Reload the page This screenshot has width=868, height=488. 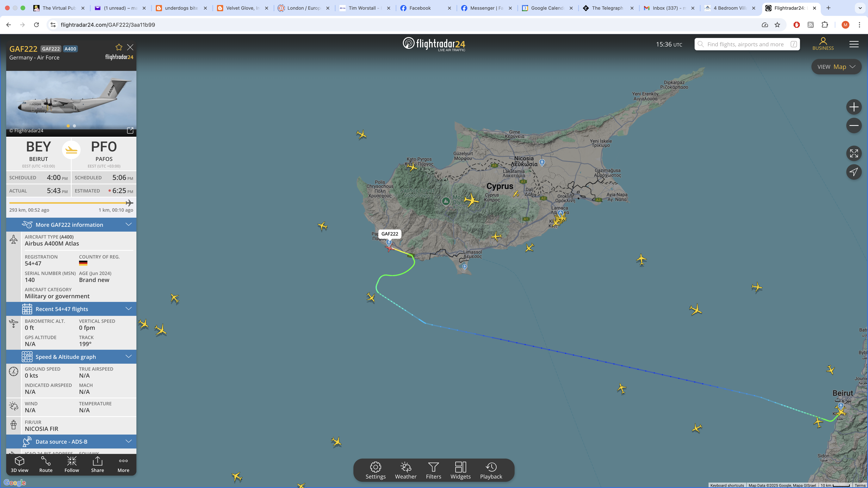36,25
